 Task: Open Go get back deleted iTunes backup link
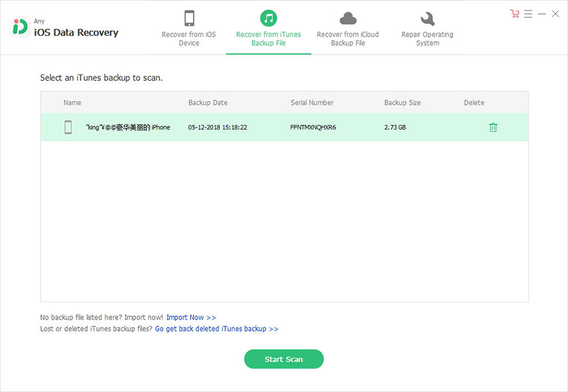(x=217, y=329)
